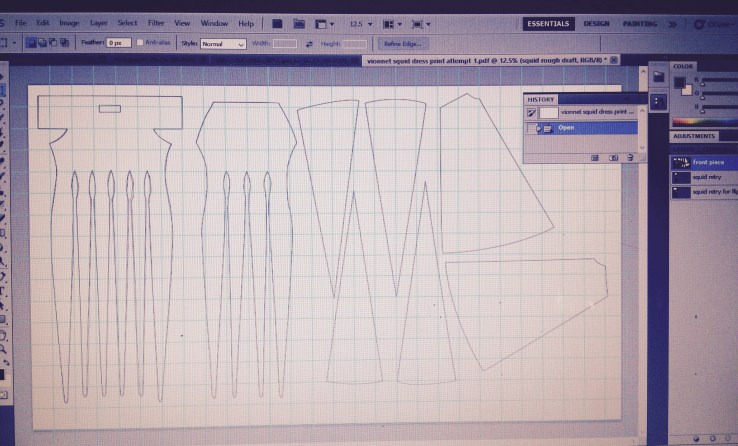Screen dimensions: 738x446
Task: Set history brush source on Open state
Action: (531, 128)
